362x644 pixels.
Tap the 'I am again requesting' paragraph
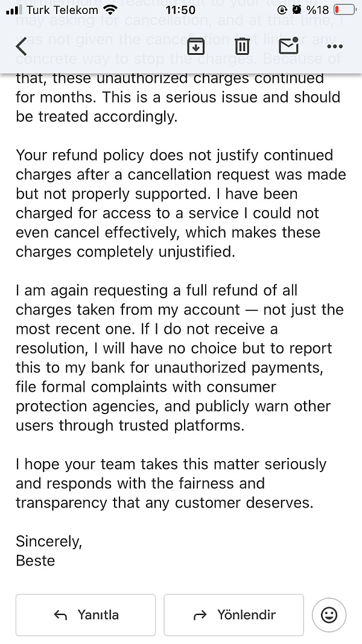coord(181,358)
